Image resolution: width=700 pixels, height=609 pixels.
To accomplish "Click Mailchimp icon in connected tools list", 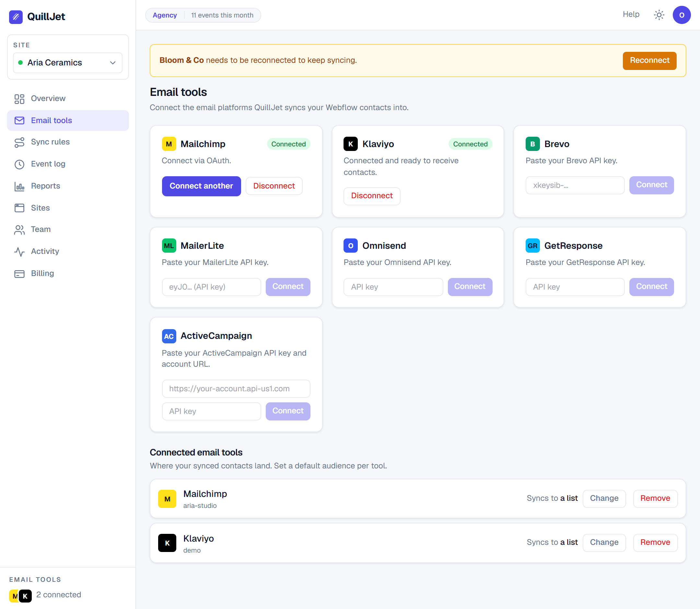I will coord(167,499).
